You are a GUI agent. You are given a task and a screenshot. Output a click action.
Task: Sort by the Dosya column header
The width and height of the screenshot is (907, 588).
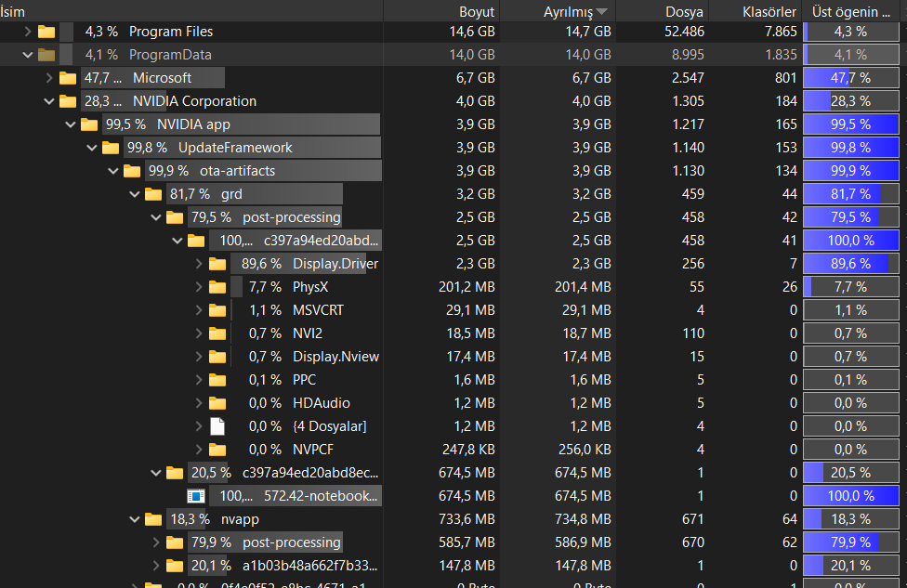pos(663,11)
